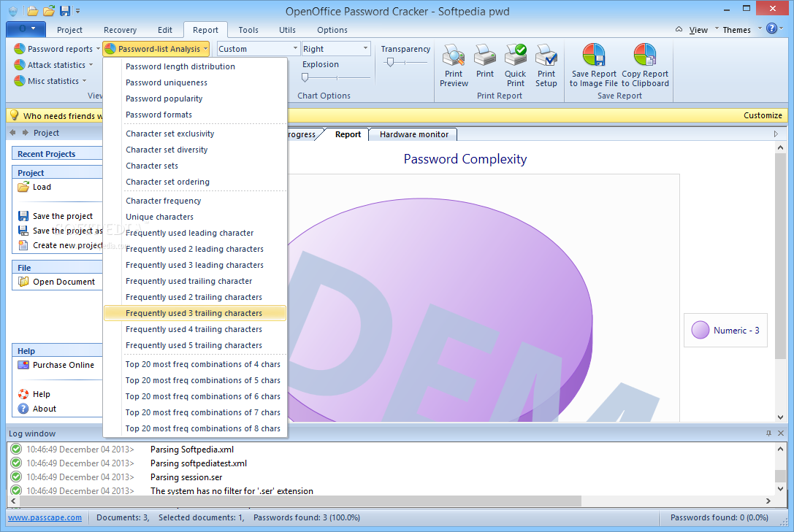
Task: Click the Transparency slider handle
Action: pyautogui.click(x=390, y=62)
